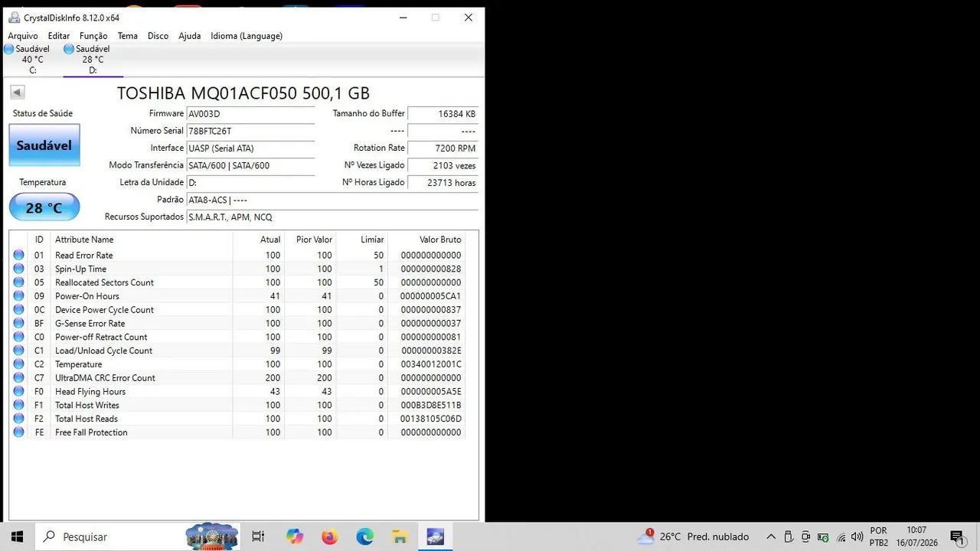The height and width of the screenshot is (551, 980).
Task: Click the buffer size value 16384 KB
Action: pos(443,114)
